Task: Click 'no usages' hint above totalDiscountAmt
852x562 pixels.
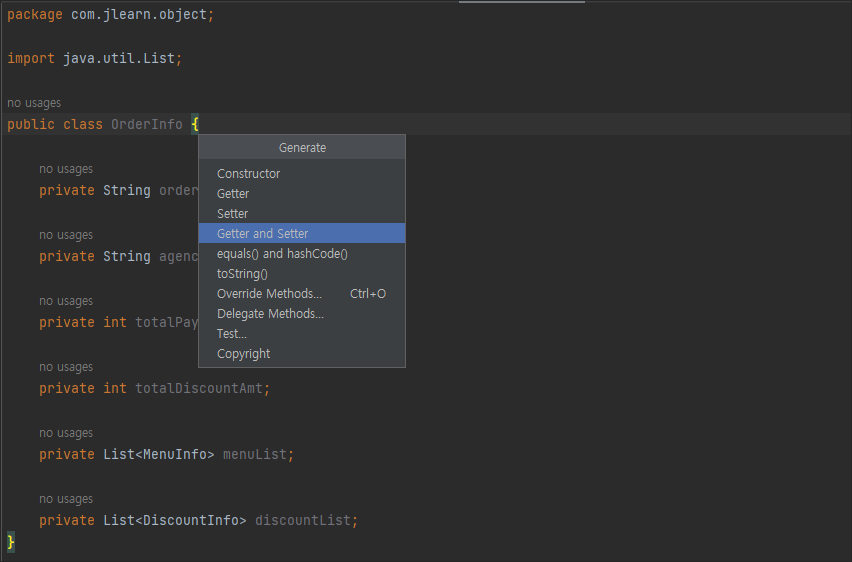Action: coord(66,367)
